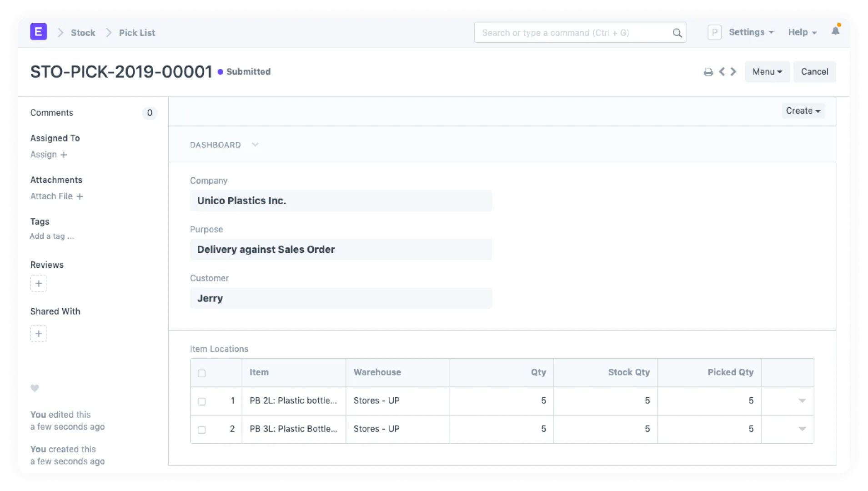The height and width of the screenshot is (491, 868).
Task: Open the Create dropdown
Action: coord(803,111)
